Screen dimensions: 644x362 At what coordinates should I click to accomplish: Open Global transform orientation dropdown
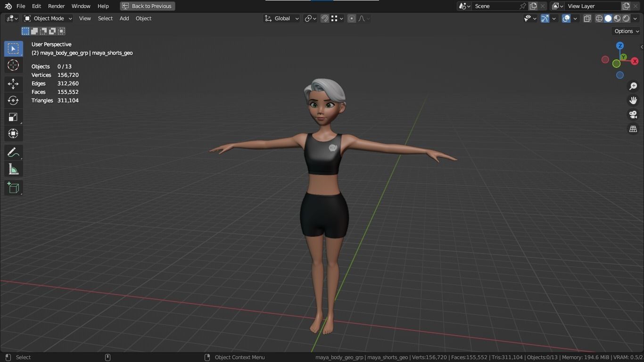pos(282,18)
